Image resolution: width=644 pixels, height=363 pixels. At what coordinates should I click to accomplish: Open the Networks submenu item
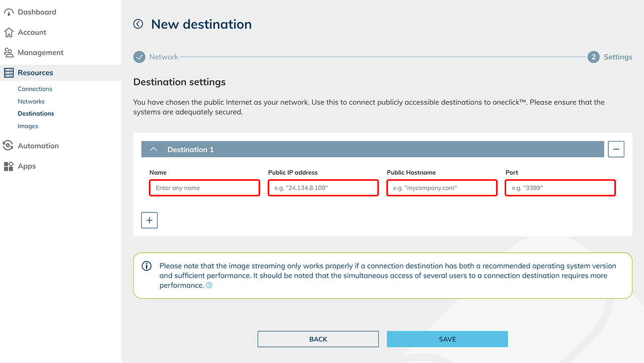[x=31, y=101]
